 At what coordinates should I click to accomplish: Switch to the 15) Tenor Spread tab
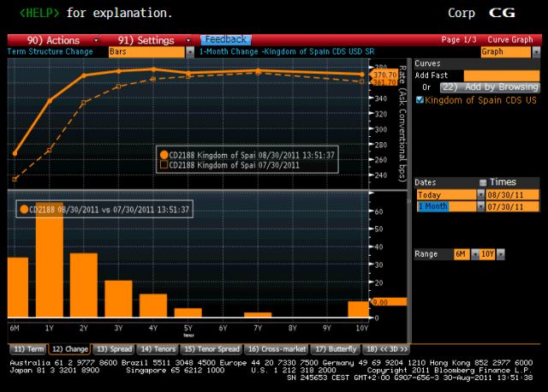pyautogui.click(x=211, y=349)
